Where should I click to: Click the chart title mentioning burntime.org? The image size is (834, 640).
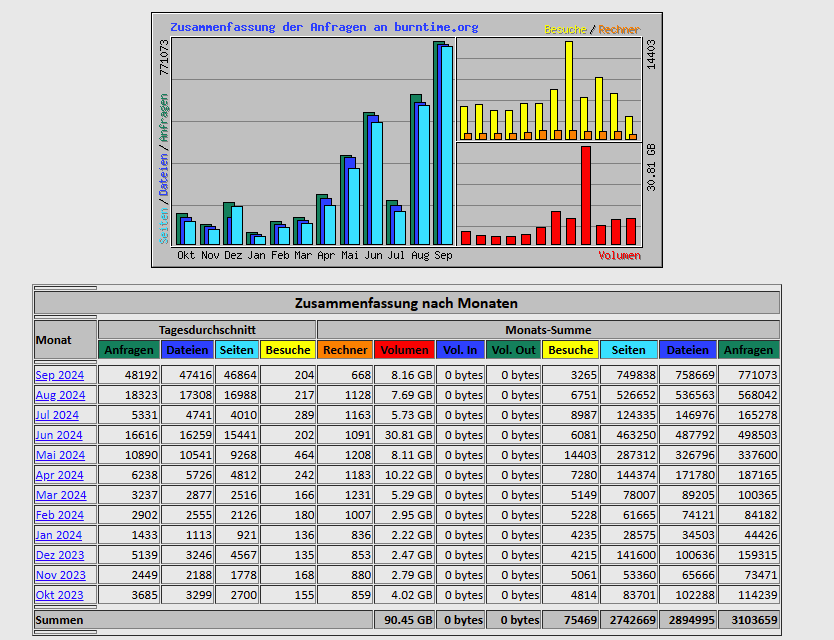click(324, 27)
